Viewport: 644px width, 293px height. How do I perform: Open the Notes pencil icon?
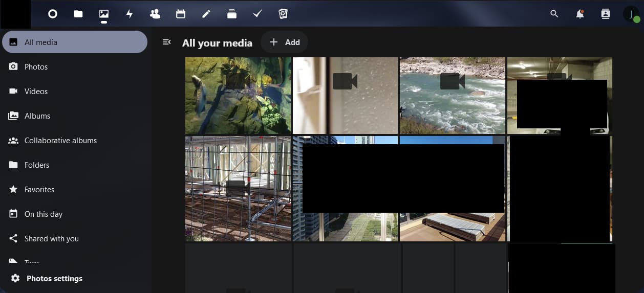pyautogui.click(x=206, y=14)
